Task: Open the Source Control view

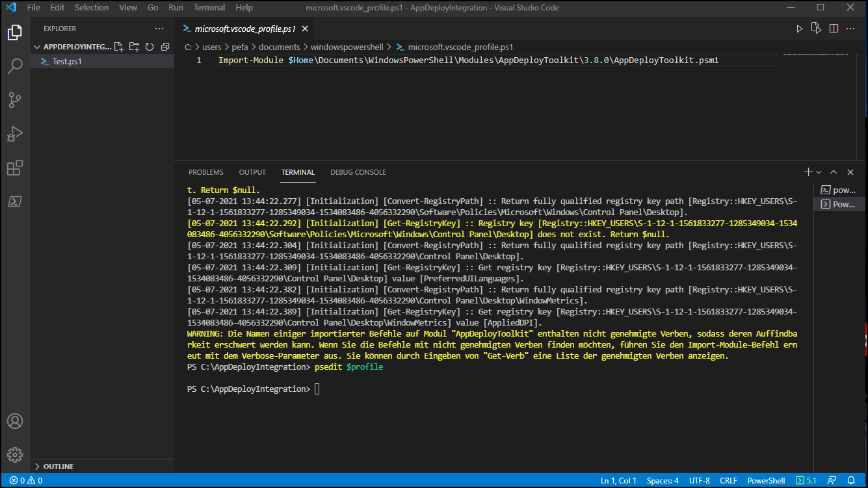Action: 15,100
